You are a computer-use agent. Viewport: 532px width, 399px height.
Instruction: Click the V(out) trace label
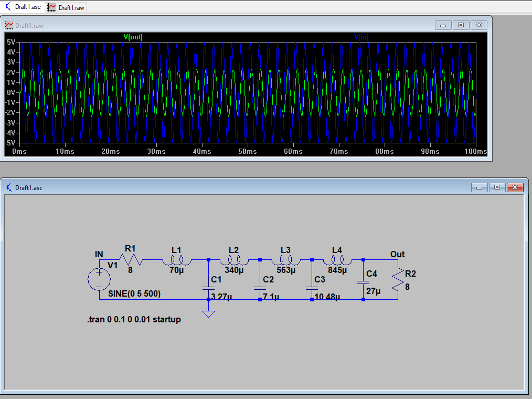[x=133, y=37]
